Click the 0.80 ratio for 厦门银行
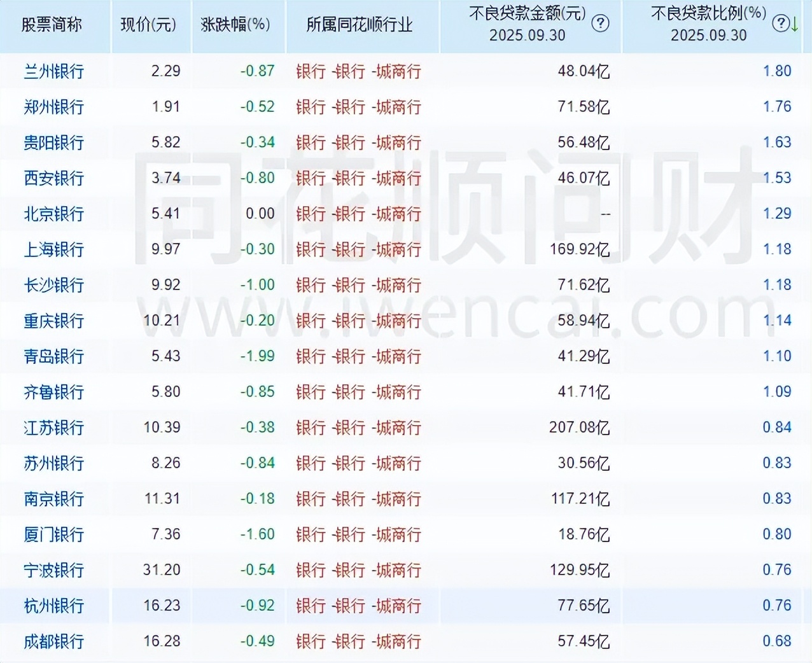812x663 pixels. click(777, 534)
